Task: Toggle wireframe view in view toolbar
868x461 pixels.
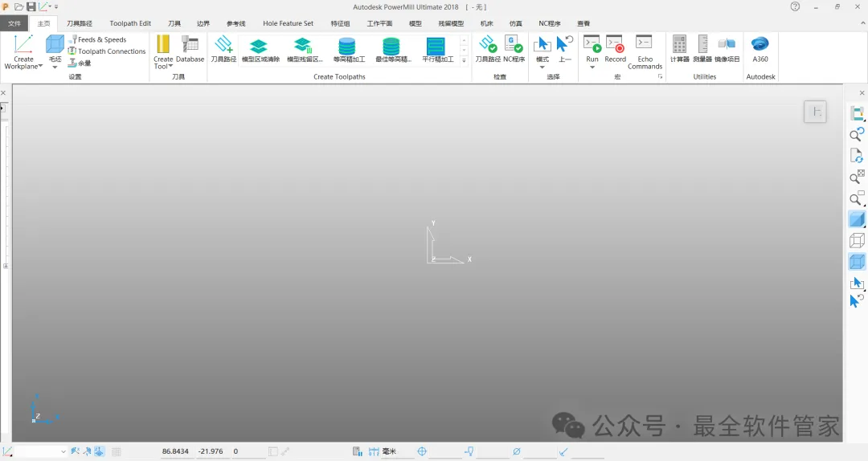Action: (x=857, y=241)
